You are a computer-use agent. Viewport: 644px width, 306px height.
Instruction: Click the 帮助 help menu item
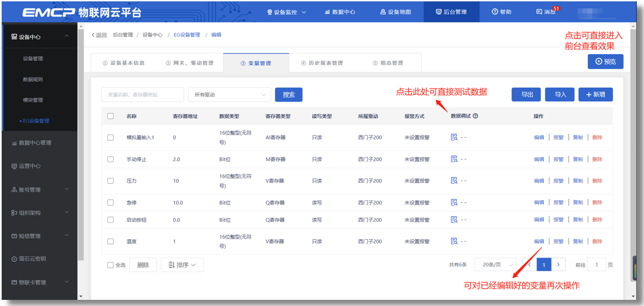[502, 12]
